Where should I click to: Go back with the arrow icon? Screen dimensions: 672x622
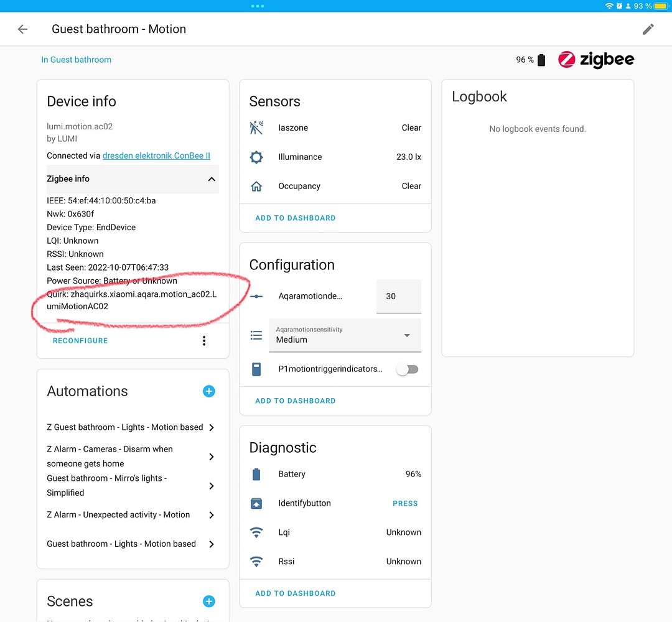click(x=23, y=29)
